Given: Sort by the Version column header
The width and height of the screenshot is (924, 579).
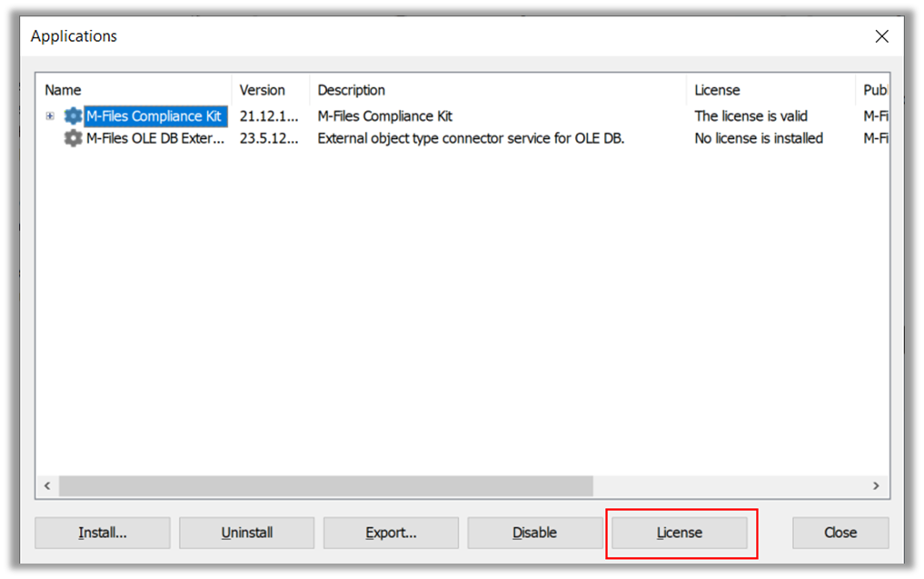Looking at the screenshot, I should (x=271, y=90).
